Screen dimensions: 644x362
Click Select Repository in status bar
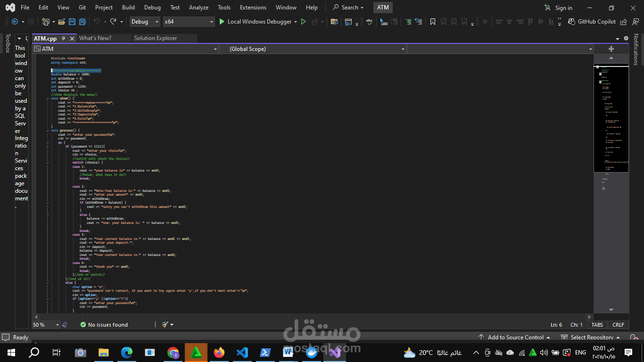click(x=591, y=337)
